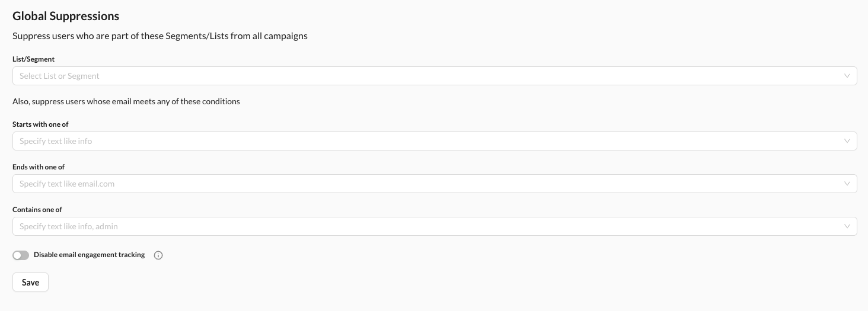Click the Save button
868x311 pixels.
coord(30,283)
